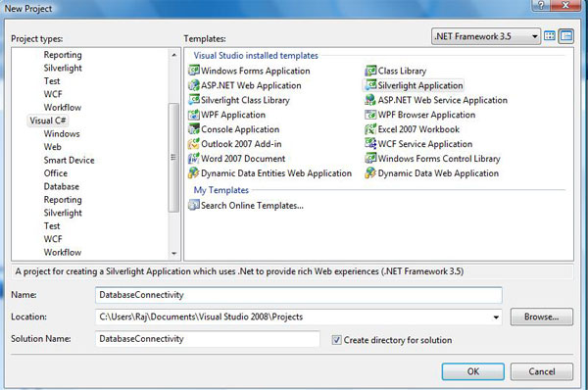588x390 pixels.
Task: Switch templates view to large icons
Action: pyautogui.click(x=550, y=36)
